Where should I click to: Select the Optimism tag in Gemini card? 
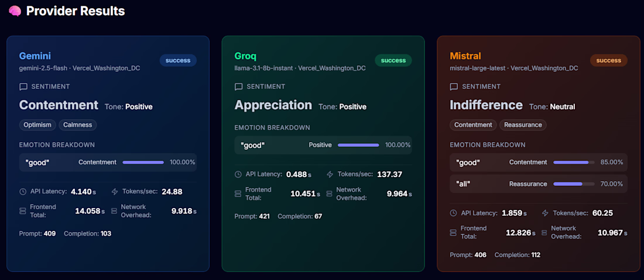[x=37, y=125]
